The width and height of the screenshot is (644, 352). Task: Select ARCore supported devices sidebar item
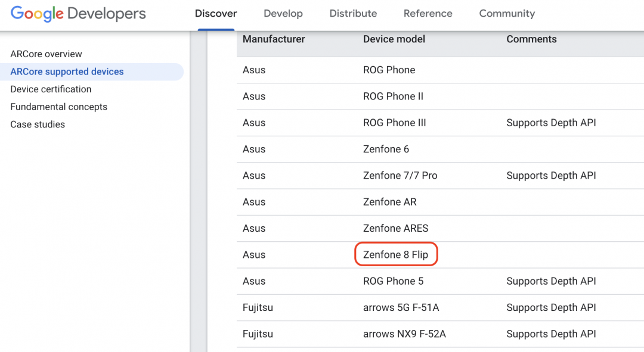pyautogui.click(x=67, y=71)
